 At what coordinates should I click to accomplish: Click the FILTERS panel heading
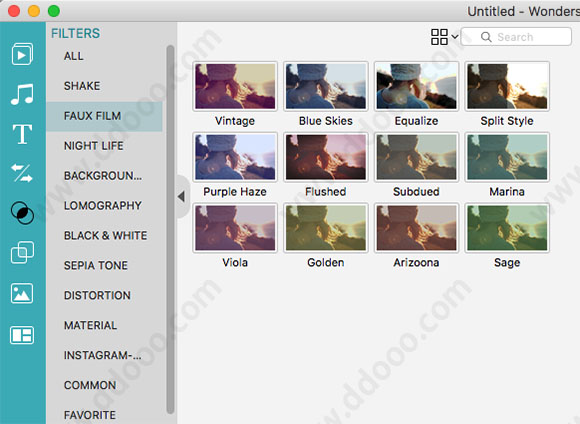click(x=75, y=34)
